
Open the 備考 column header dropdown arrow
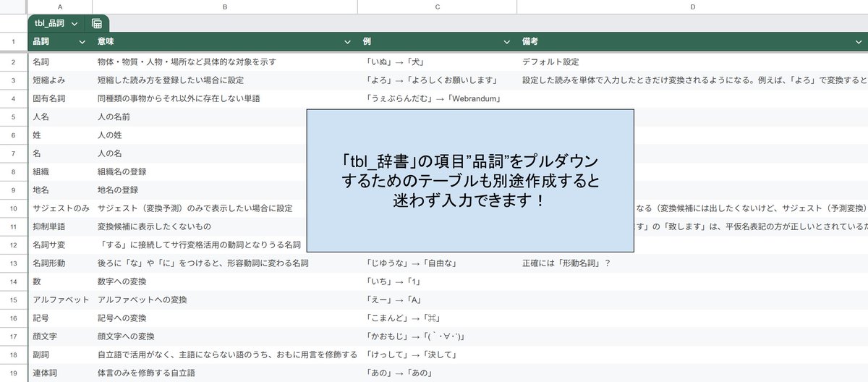pos(859,42)
